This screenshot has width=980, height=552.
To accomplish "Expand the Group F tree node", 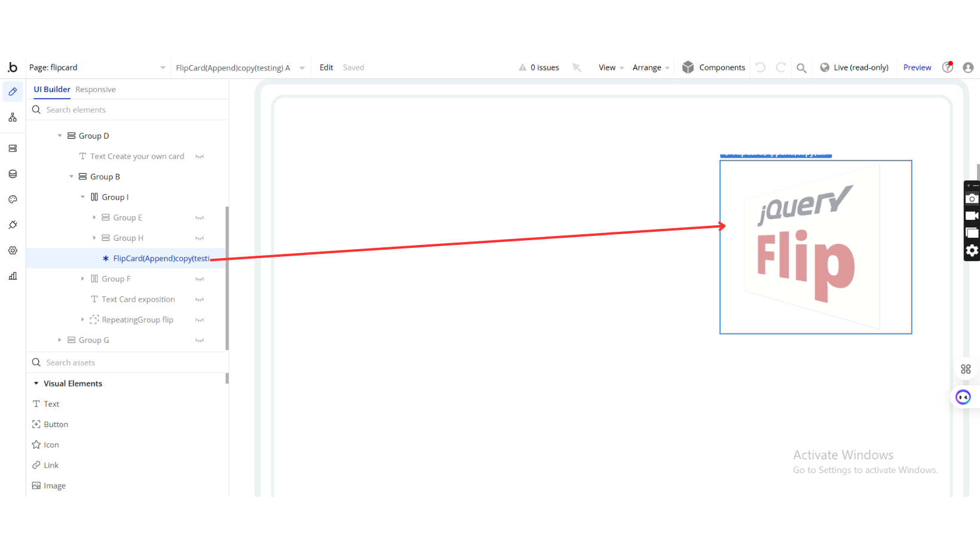I will coord(82,278).
